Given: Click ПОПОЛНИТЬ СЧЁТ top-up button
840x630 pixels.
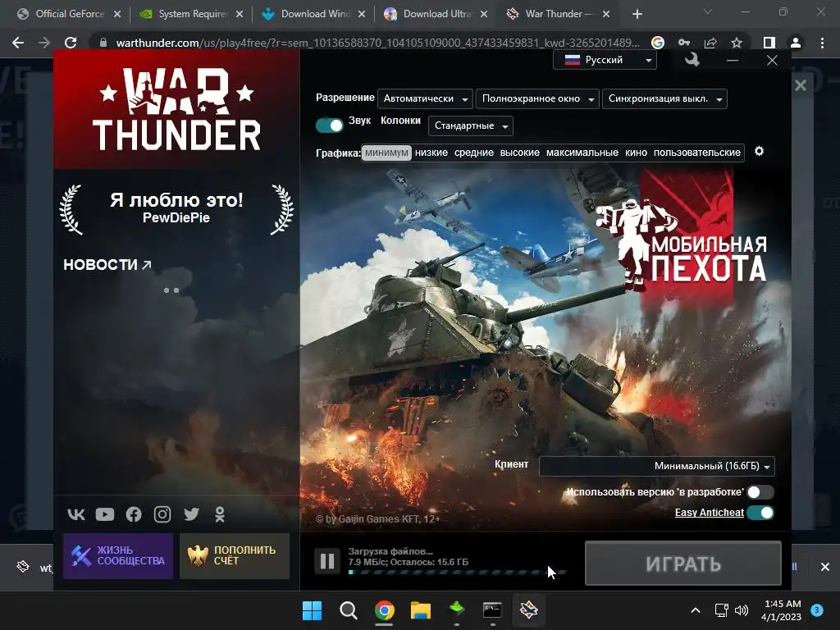Looking at the screenshot, I should pos(235,556).
